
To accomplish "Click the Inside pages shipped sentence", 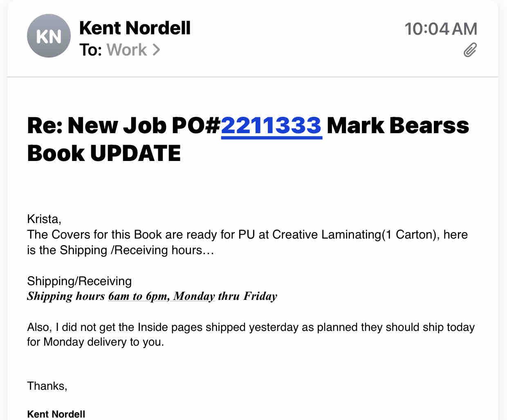I will coord(250,327).
